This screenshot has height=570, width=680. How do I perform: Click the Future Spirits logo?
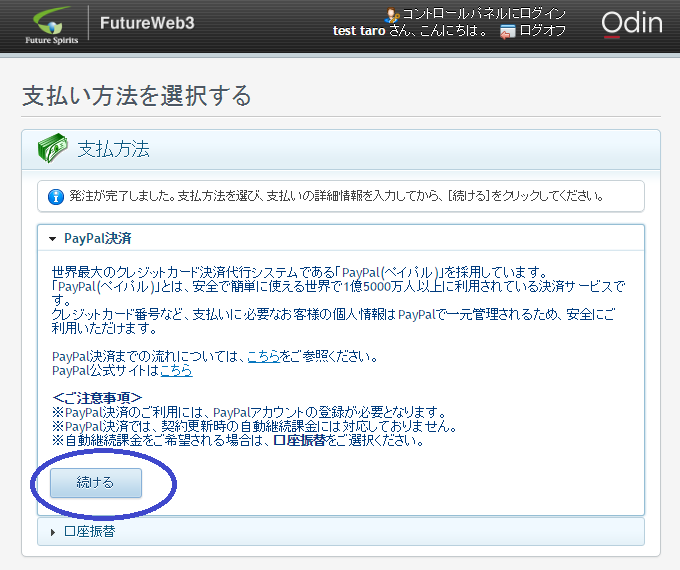coord(52,25)
